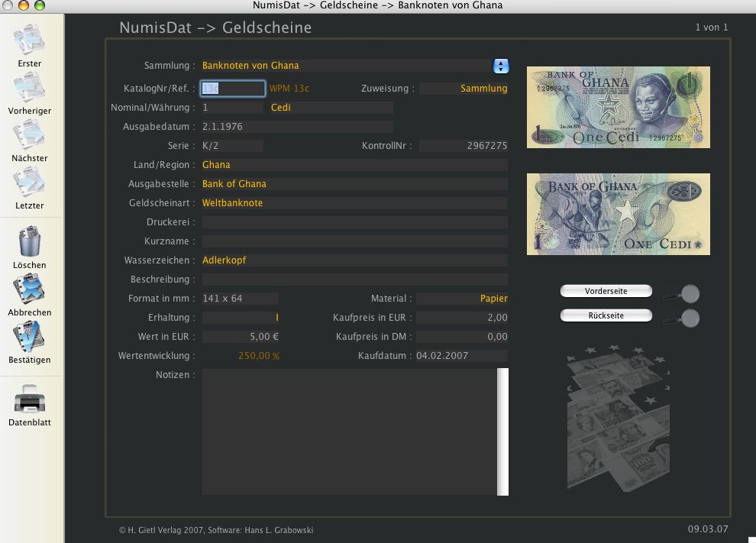756x543 pixels.
Task: Select Geldscheinart field Weltbanknote
Action: [355, 203]
